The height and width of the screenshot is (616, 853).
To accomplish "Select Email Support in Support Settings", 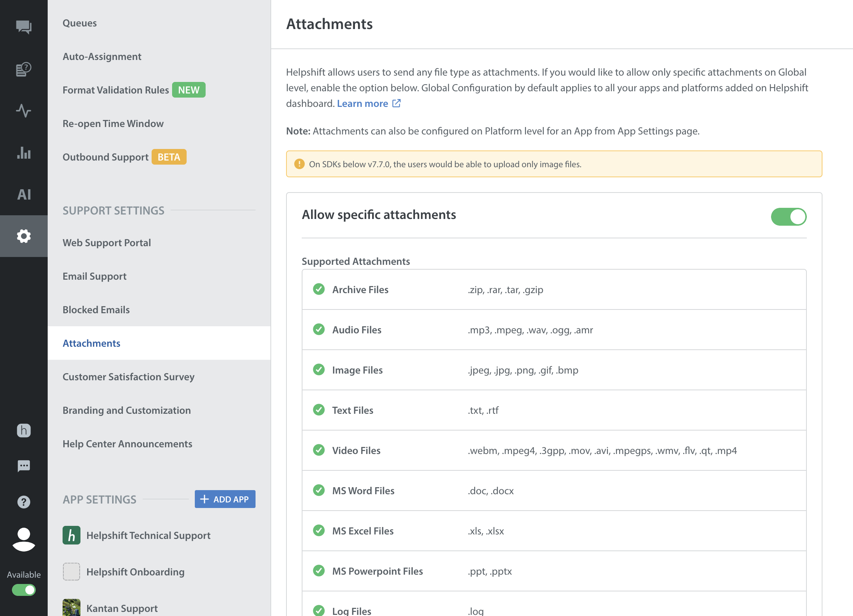I will pyautogui.click(x=94, y=276).
